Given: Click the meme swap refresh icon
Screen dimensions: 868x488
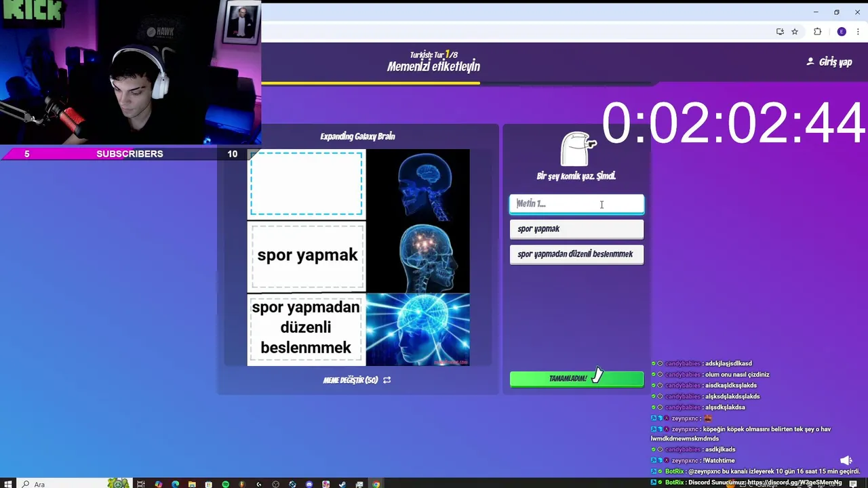Looking at the screenshot, I should [387, 380].
